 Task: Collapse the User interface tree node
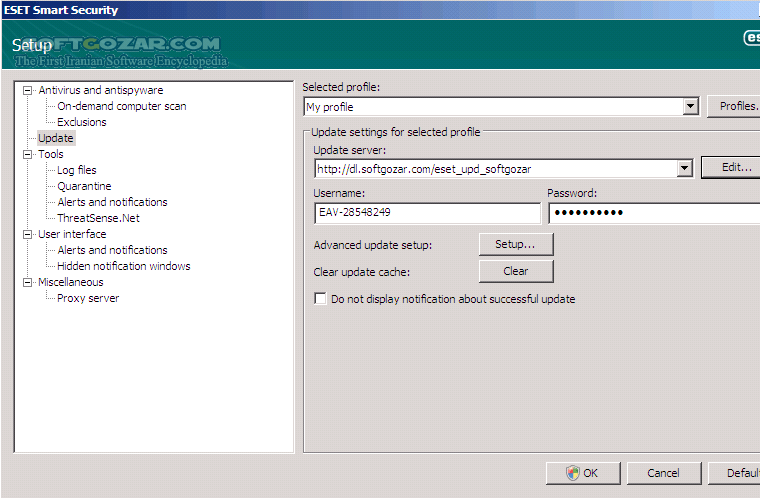[28, 234]
